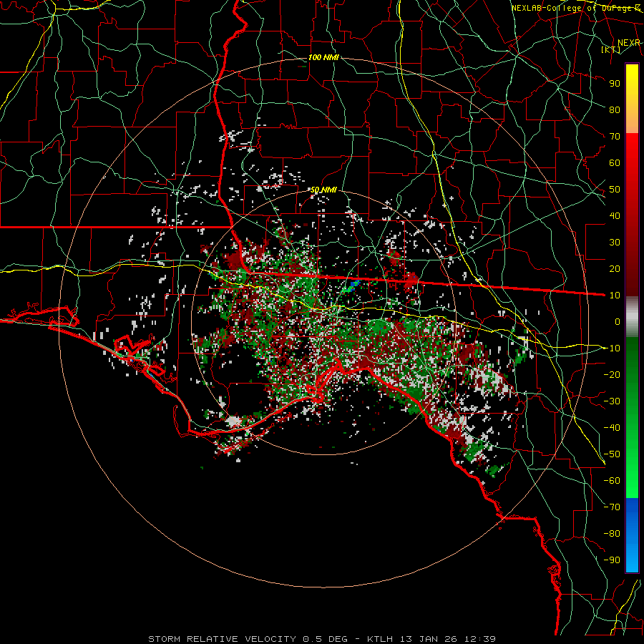The image size is (644, 644).
Task: Click the 70 value on the velocity scale
Action: coord(615,137)
